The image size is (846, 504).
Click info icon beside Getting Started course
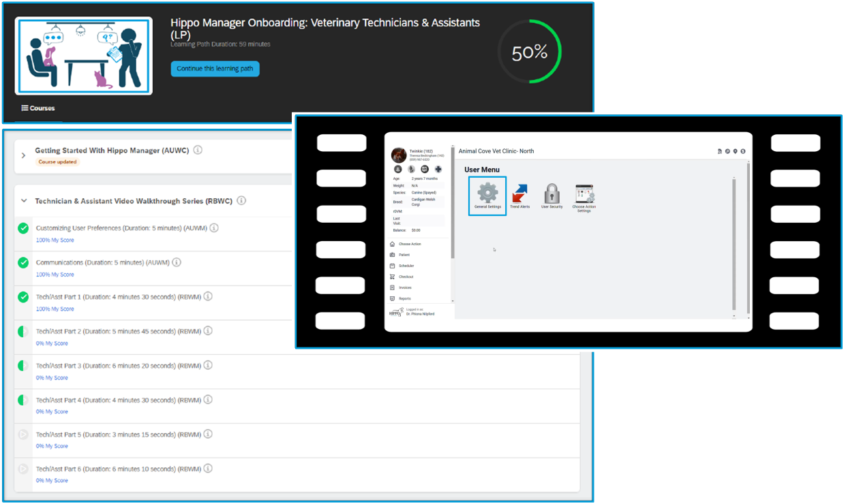[x=198, y=150]
